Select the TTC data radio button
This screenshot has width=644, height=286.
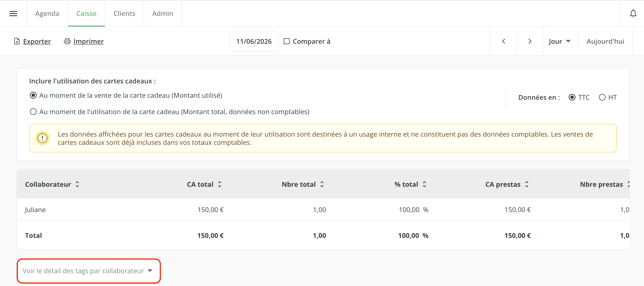coord(572,97)
